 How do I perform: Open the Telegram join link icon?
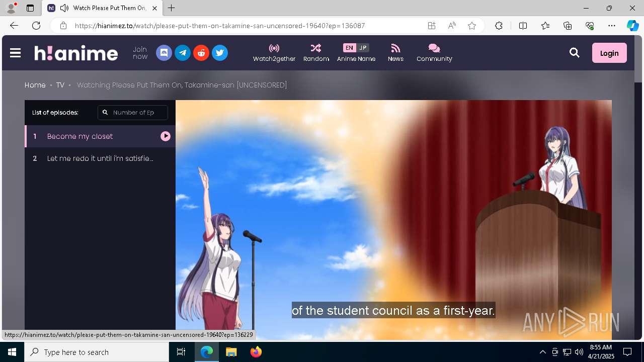[x=183, y=53]
